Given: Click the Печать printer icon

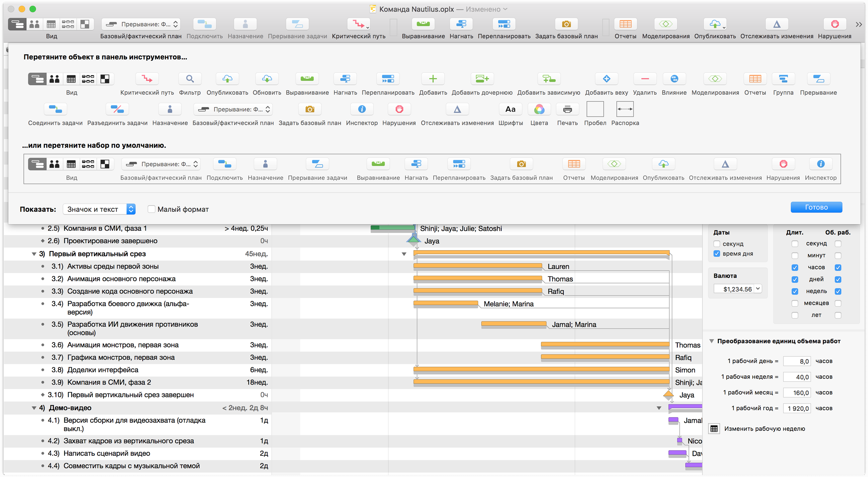Looking at the screenshot, I should (x=567, y=109).
